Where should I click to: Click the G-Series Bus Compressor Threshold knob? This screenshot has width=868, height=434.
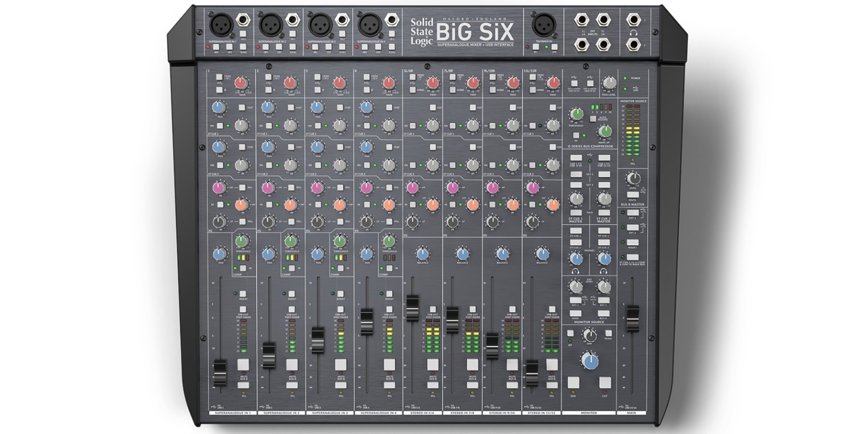point(576,114)
